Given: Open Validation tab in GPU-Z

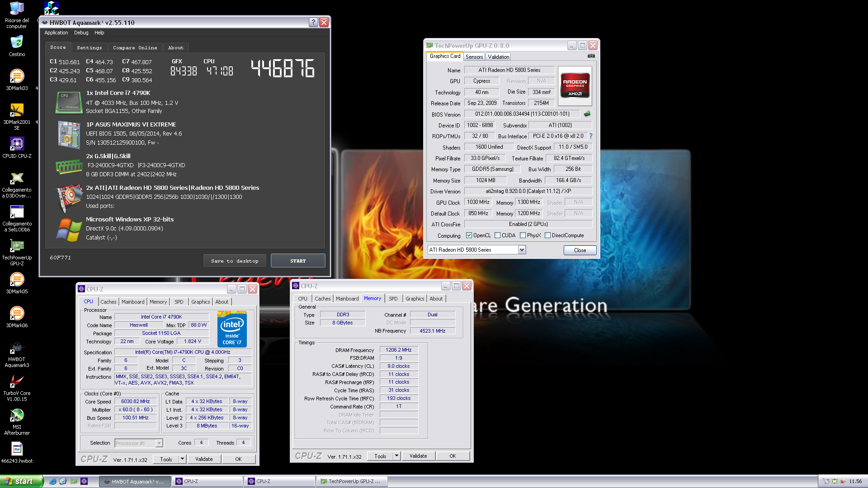Looking at the screenshot, I should pos(498,56).
